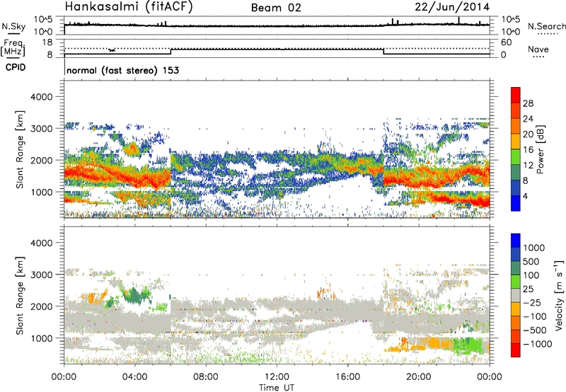This screenshot has width=566, height=392.
Task: Click the "Power [dB]" color bar label
Action: coord(540,149)
